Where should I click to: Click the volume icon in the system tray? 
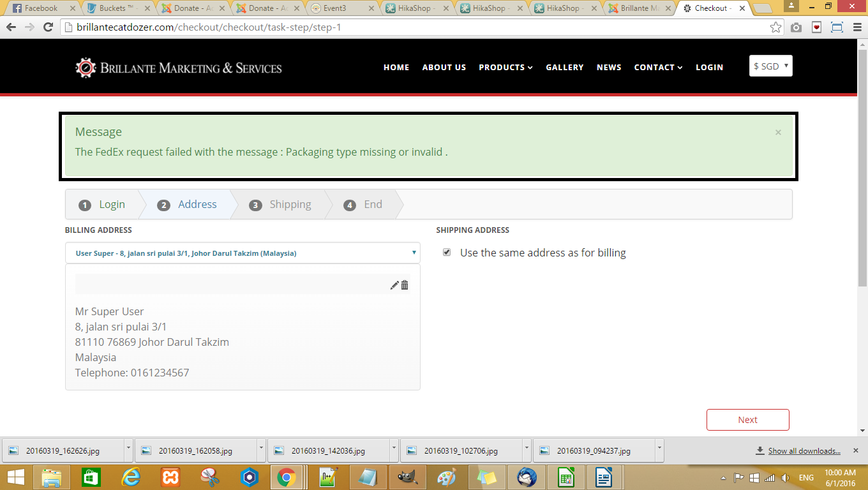(785, 478)
